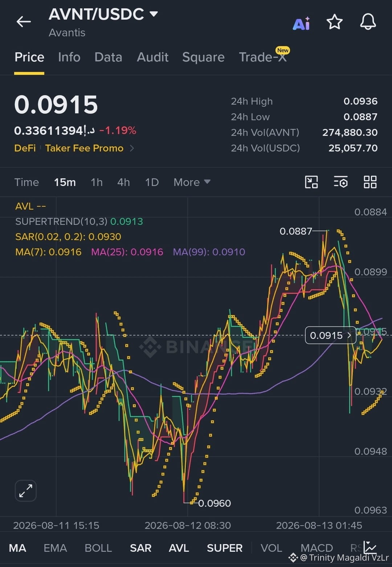
Task: Click the -1.19% change value
Action: coord(118,130)
